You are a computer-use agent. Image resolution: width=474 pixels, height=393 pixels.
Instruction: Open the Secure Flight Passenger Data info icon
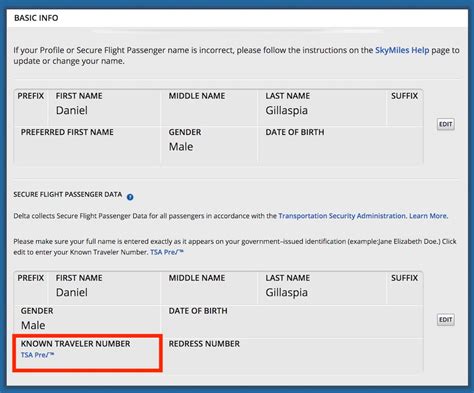(130, 197)
